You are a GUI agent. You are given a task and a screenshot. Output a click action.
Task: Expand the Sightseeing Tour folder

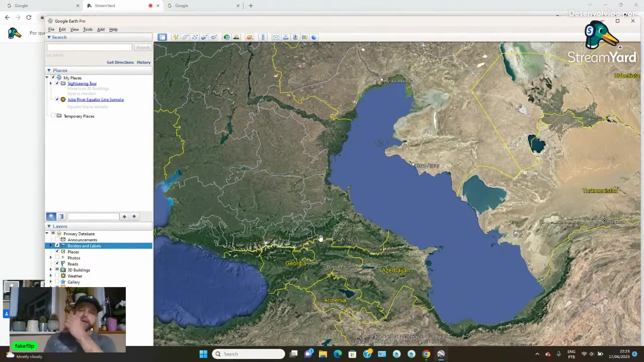point(50,83)
